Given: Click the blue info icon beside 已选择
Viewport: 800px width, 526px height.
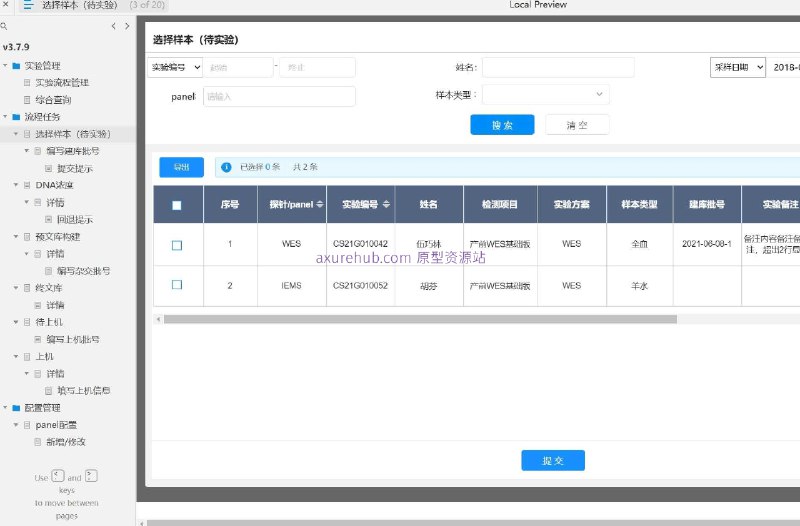Looking at the screenshot, I should tap(226, 167).
